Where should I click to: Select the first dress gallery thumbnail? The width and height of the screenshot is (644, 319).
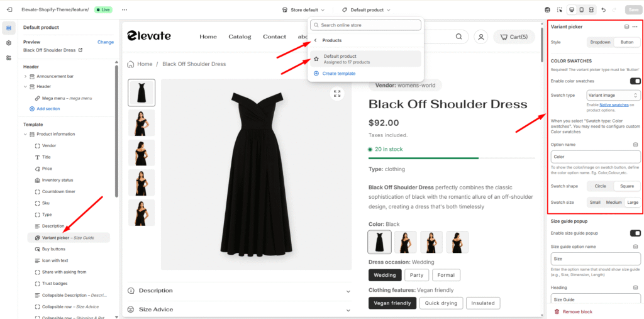pyautogui.click(x=142, y=92)
